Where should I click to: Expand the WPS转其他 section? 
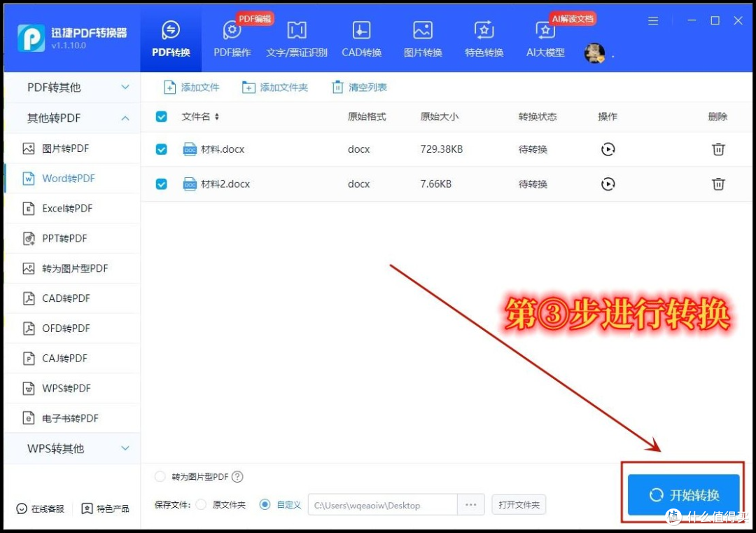pos(72,448)
